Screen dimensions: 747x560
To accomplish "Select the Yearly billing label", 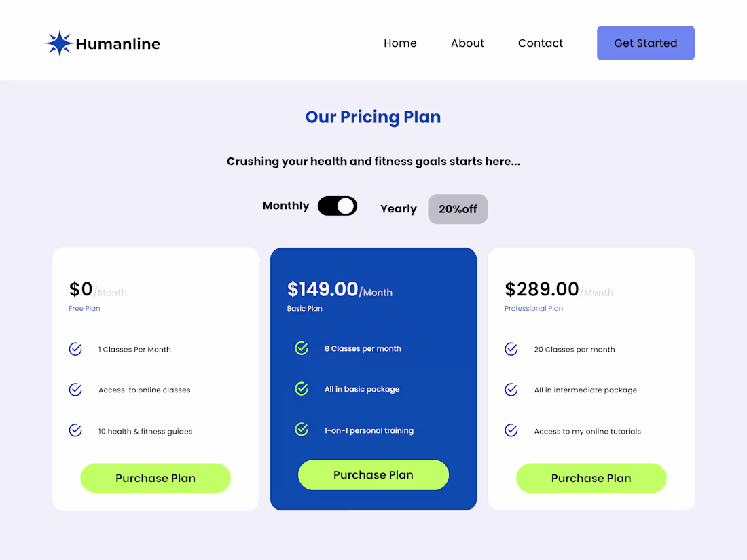I will (399, 209).
